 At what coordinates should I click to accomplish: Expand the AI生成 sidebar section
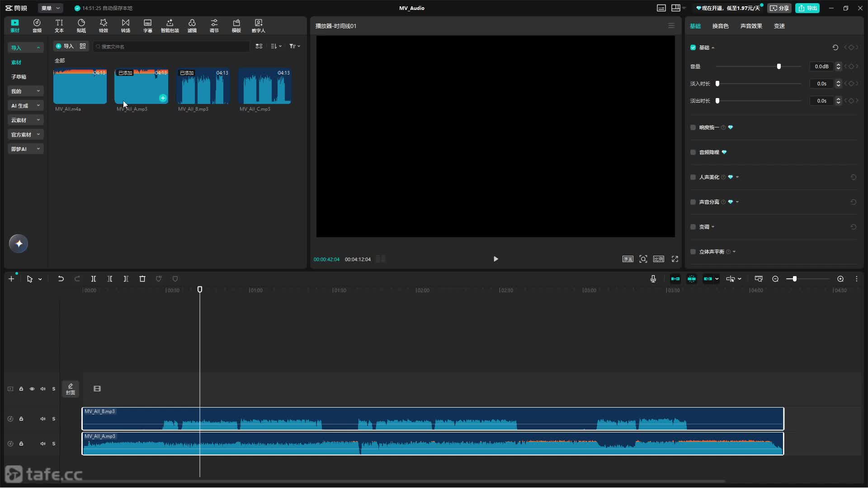[25, 106]
